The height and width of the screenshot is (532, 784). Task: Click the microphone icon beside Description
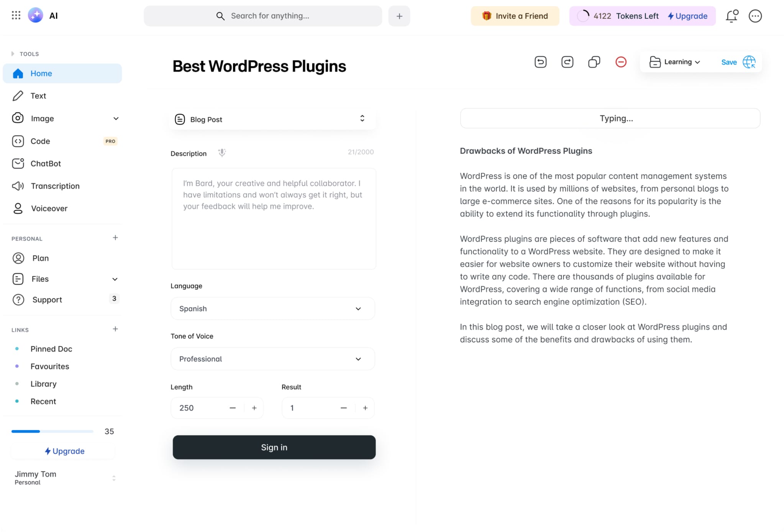point(222,153)
